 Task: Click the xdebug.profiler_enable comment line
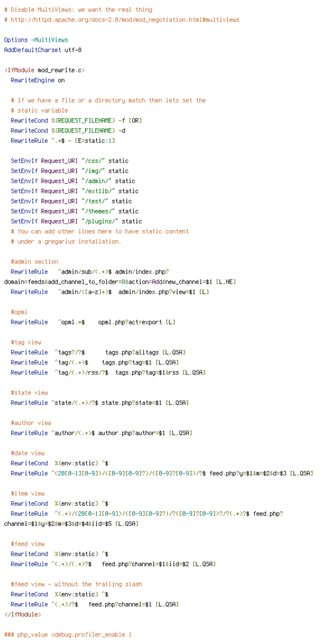pos(68,635)
